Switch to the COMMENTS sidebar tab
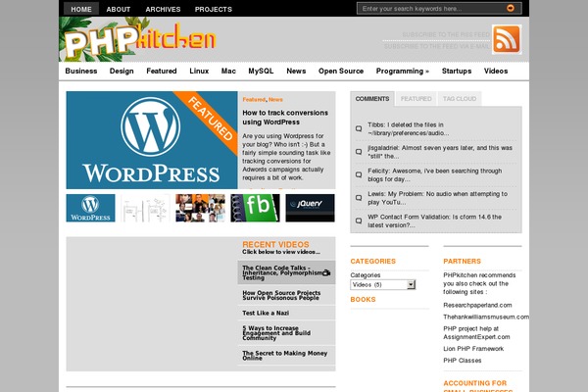The image size is (588, 392). click(372, 99)
